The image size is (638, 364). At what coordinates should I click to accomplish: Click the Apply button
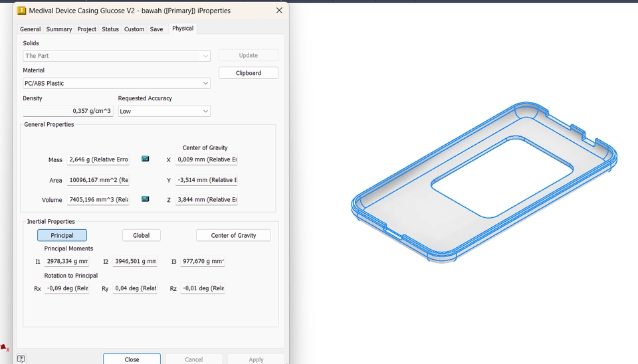tap(256, 359)
